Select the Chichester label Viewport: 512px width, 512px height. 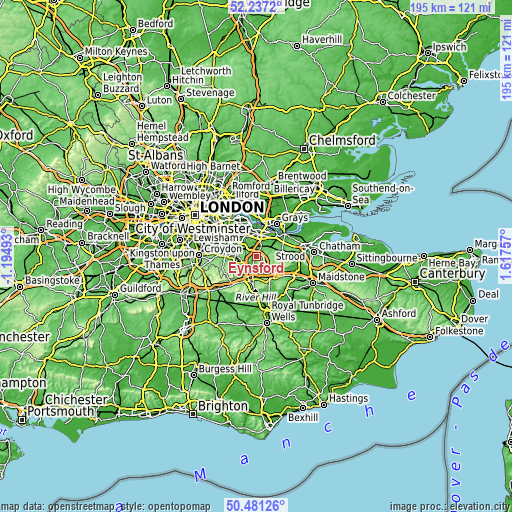point(76,399)
